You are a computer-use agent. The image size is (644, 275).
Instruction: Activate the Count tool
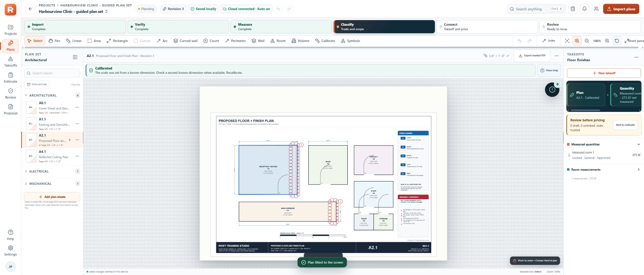tap(211, 41)
